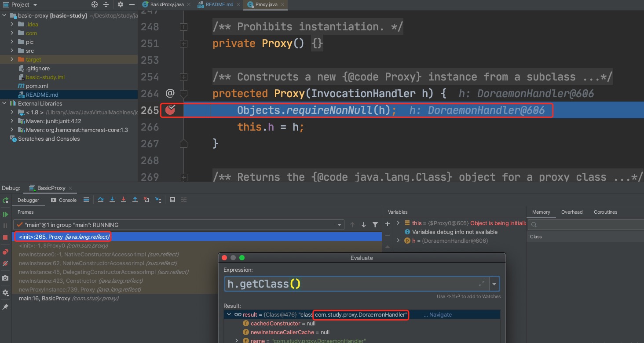Open Evaluate Expression calculator icon

(x=172, y=200)
